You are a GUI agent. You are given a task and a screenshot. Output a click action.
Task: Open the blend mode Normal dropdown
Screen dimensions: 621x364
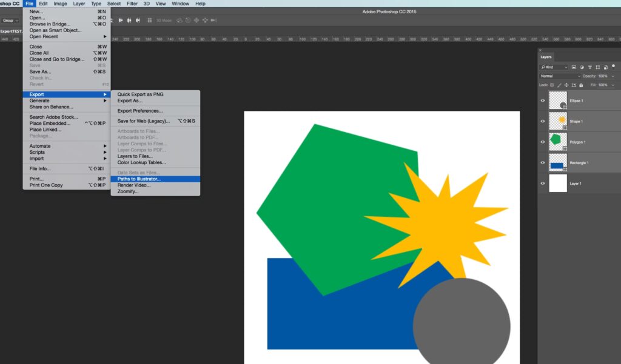click(x=559, y=76)
